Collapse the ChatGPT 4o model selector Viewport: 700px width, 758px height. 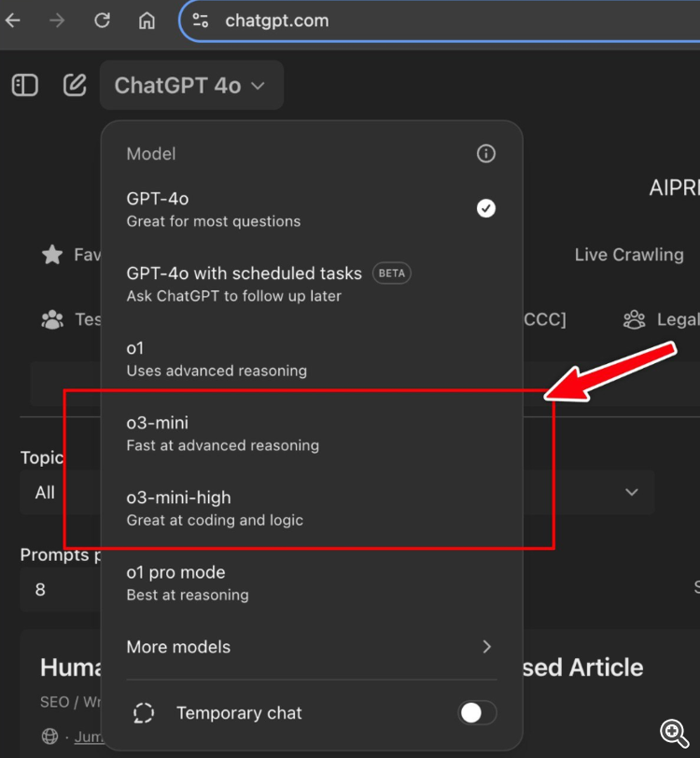(191, 86)
